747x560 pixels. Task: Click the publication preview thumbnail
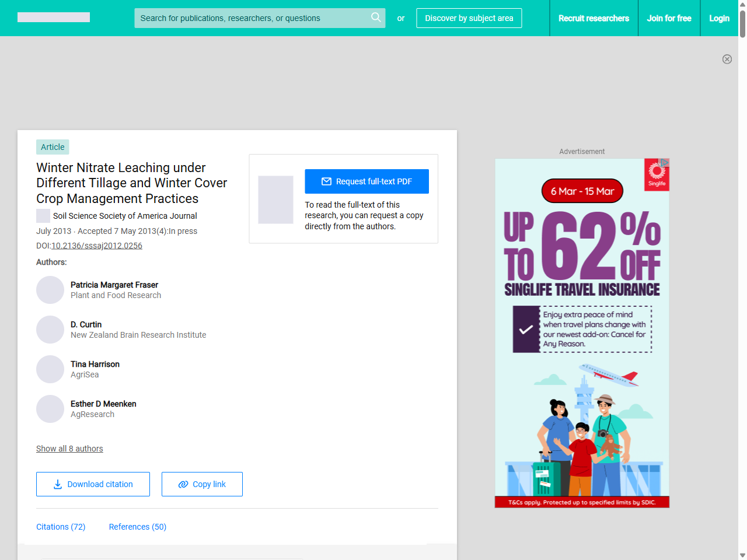tap(275, 199)
